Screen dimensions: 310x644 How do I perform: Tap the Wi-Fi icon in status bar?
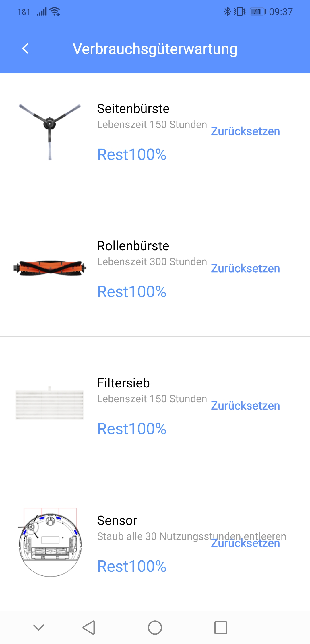[x=55, y=12]
